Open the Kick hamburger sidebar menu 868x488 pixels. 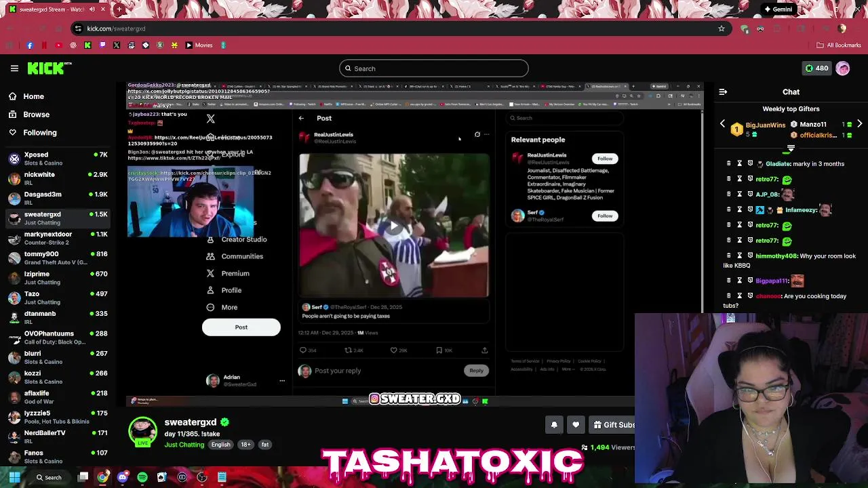pyautogui.click(x=14, y=68)
